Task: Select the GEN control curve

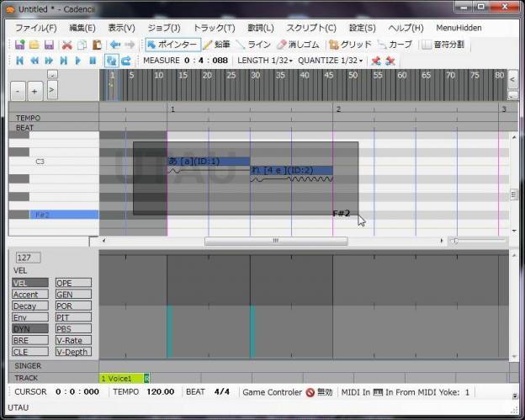Action: (73, 295)
